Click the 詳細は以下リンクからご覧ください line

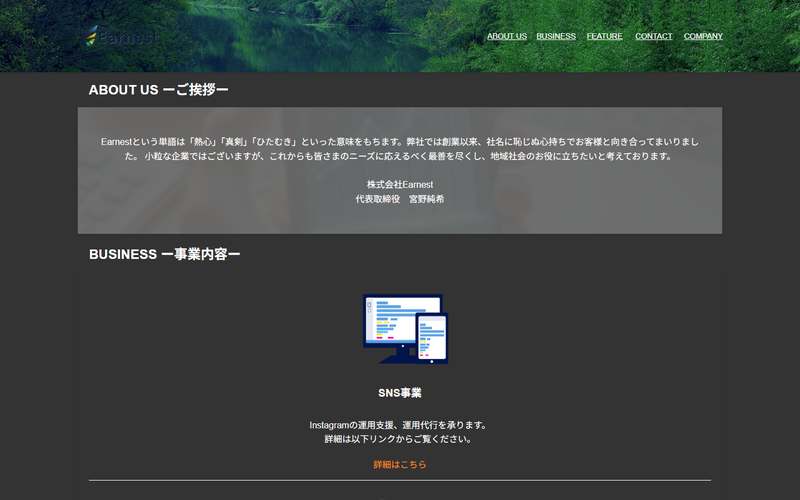(399, 439)
